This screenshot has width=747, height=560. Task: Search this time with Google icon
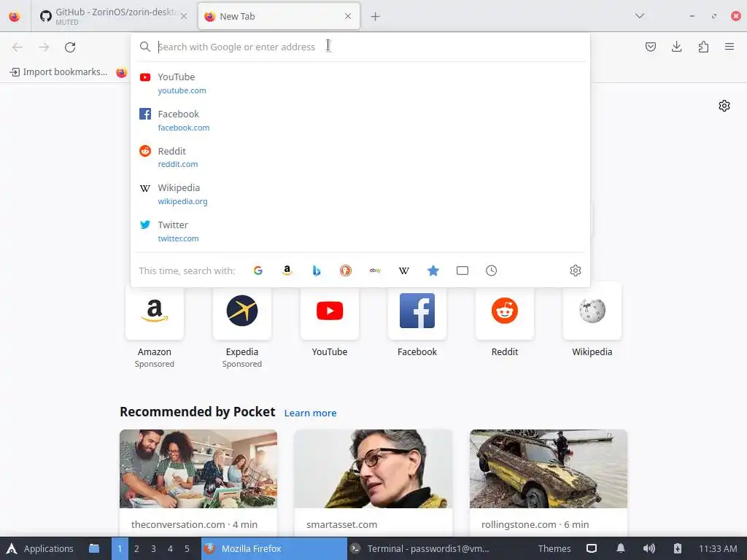(258, 271)
